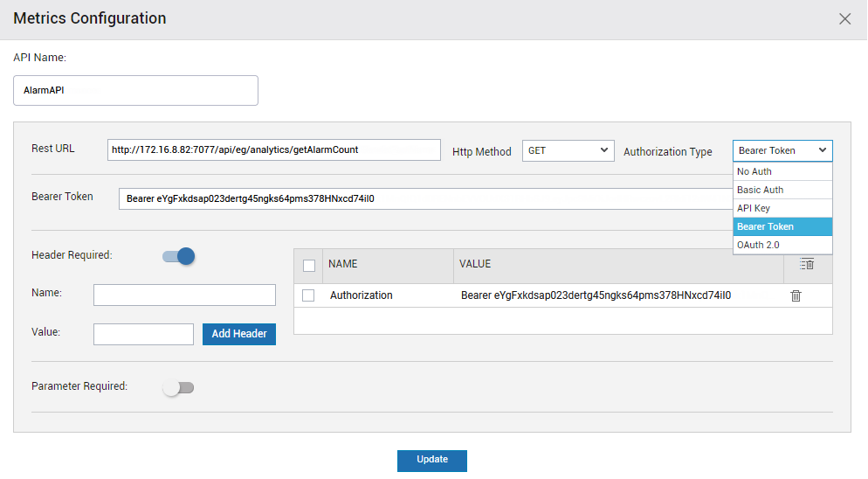Choose Basic Auth option
This screenshot has height=479, width=868.
click(782, 190)
